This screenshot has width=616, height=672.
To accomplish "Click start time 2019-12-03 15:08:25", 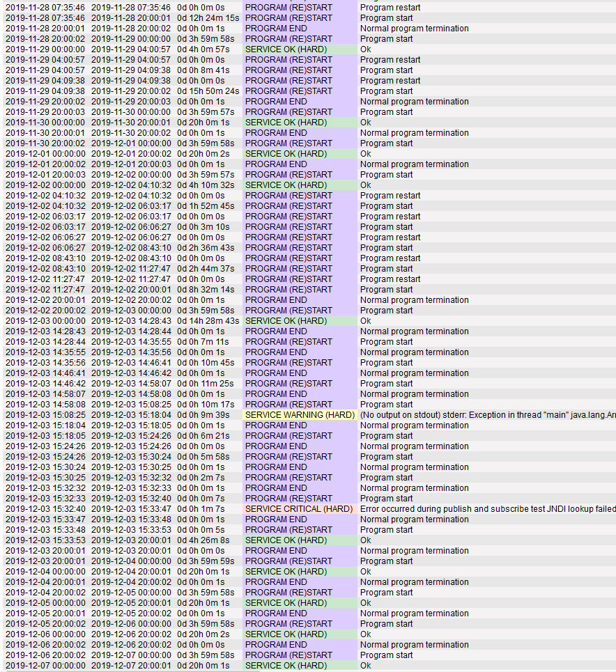I will pyautogui.click(x=45, y=415).
